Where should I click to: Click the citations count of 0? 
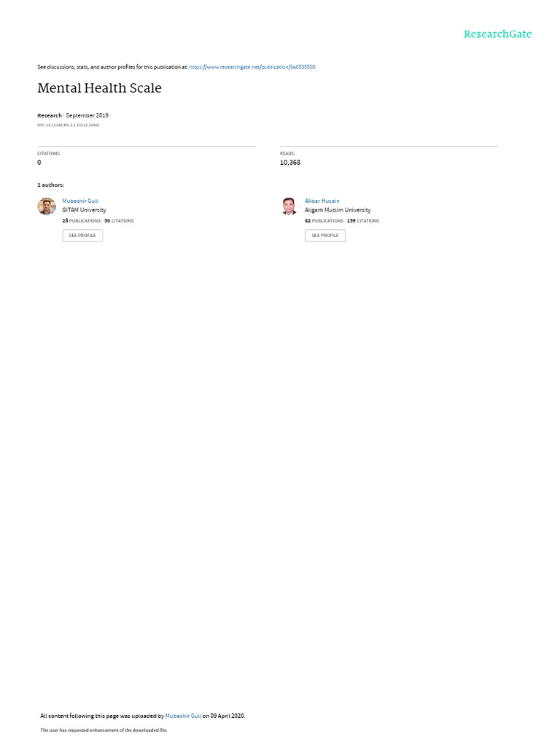[39, 163]
